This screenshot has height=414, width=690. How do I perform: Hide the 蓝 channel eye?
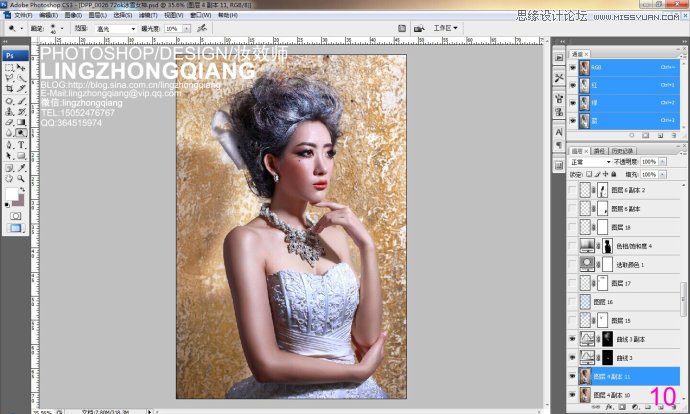tap(573, 121)
